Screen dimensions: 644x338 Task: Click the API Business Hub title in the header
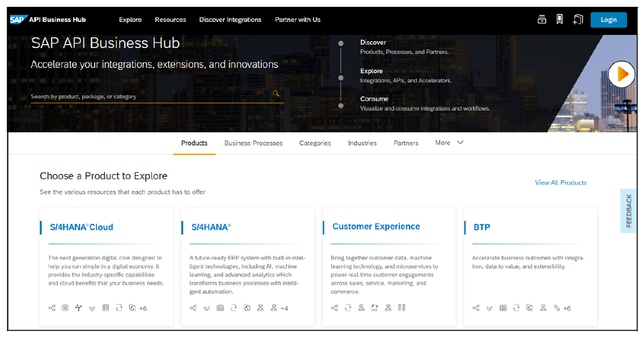(x=57, y=20)
